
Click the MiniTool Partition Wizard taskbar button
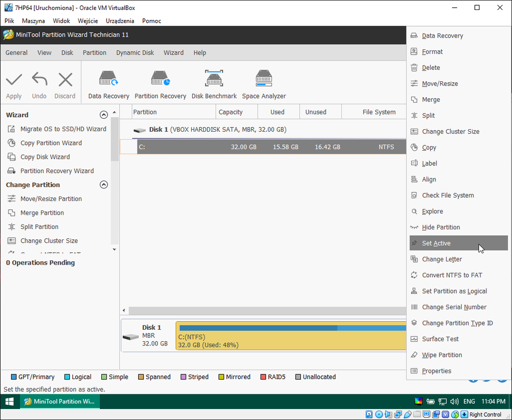60,402
